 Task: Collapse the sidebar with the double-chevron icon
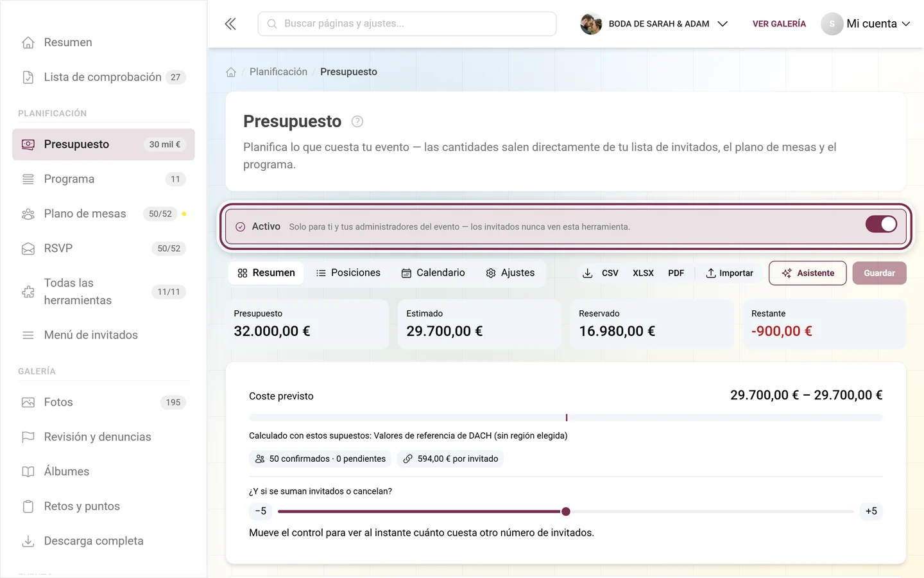click(x=230, y=24)
